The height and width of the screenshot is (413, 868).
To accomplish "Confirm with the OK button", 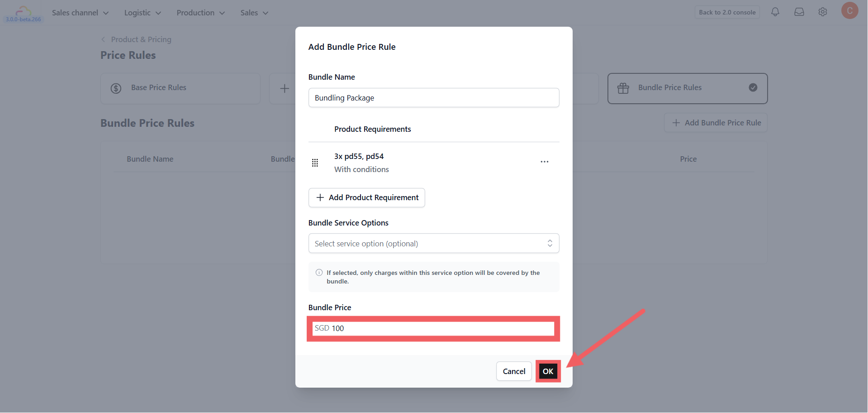I will (548, 371).
